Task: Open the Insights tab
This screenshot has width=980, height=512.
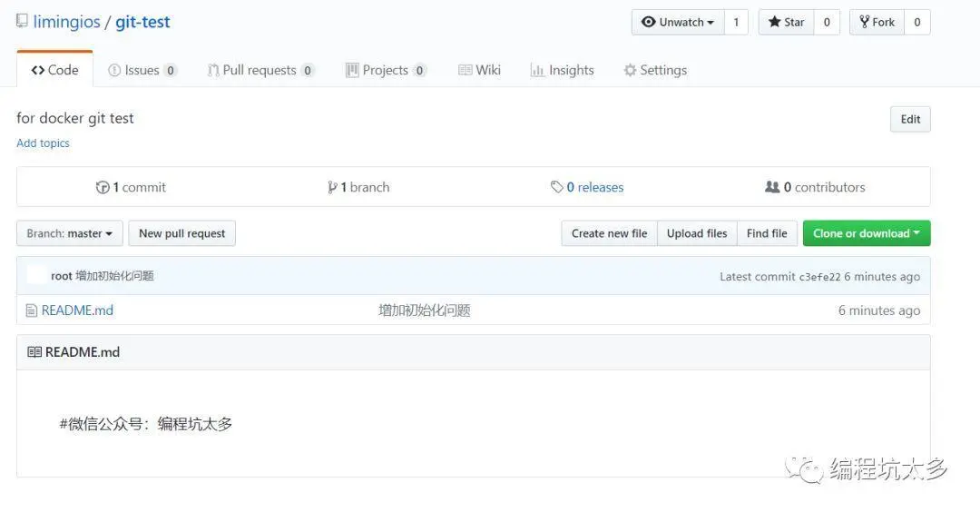Action: (x=562, y=70)
